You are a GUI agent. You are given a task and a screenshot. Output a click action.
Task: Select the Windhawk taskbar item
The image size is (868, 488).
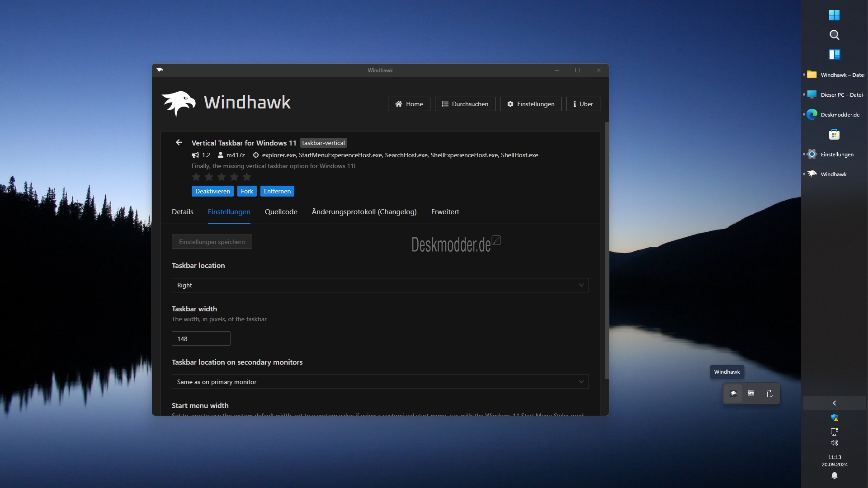[835, 174]
